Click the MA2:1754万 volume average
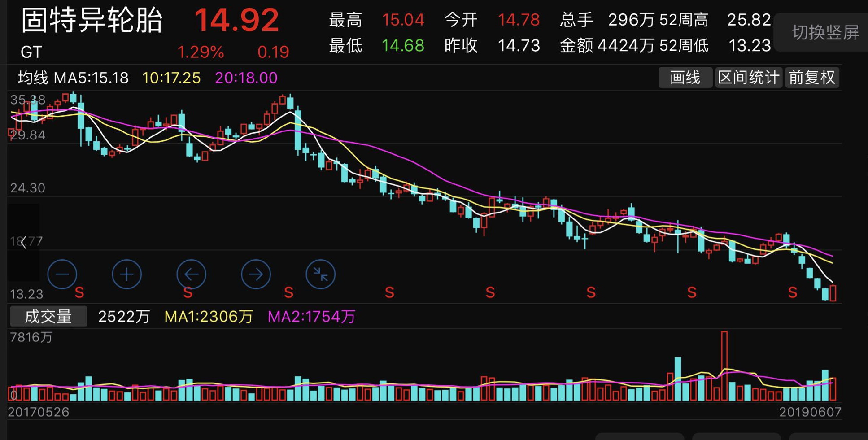Screen dimensions: 868x440 click(312, 317)
